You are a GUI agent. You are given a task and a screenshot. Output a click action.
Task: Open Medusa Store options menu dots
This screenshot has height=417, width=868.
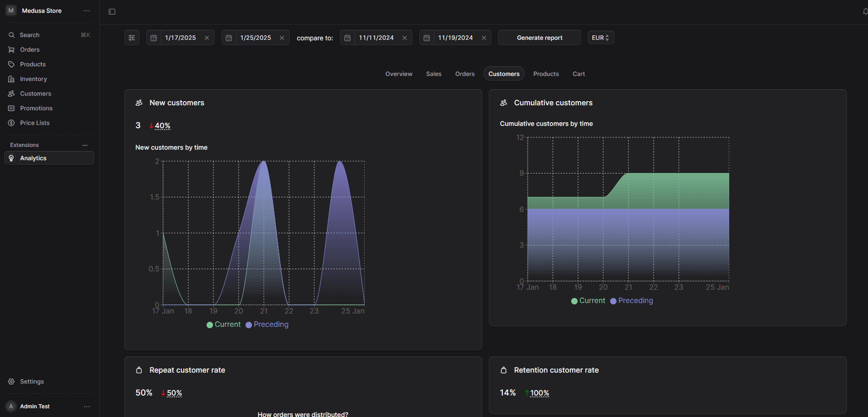pyautogui.click(x=87, y=11)
